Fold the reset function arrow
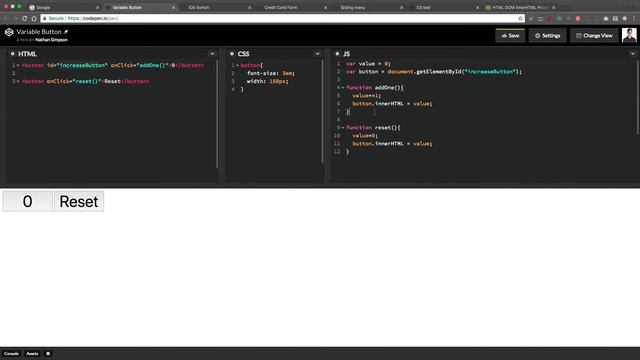 point(343,127)
